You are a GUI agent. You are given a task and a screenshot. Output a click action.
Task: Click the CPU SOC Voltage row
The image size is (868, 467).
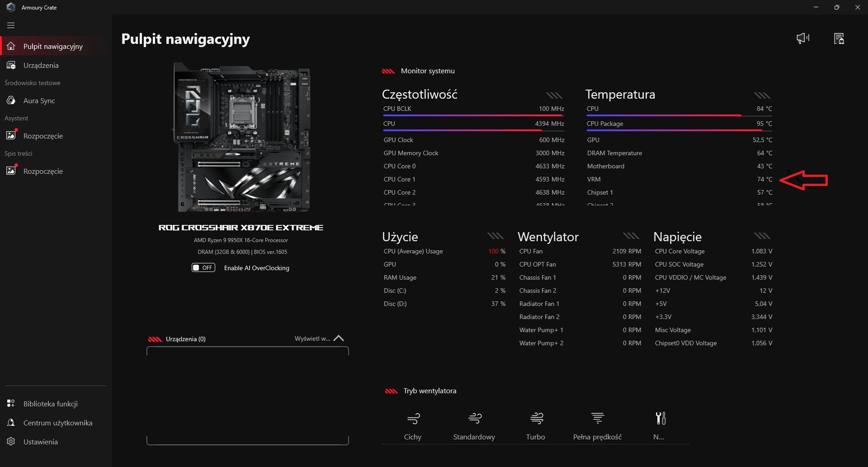point(713,264)
